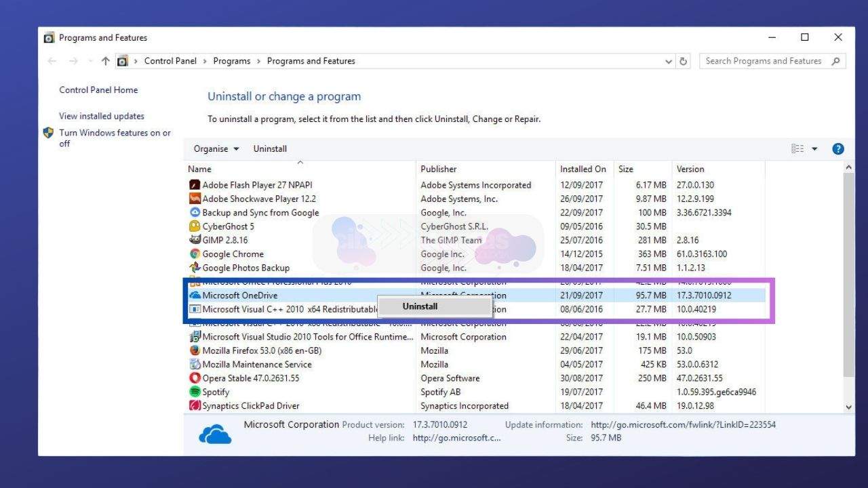Click the 363 MB size cell
Image resolution: width=868 pixels, height=488 pixels.
[x=652, y=254]
